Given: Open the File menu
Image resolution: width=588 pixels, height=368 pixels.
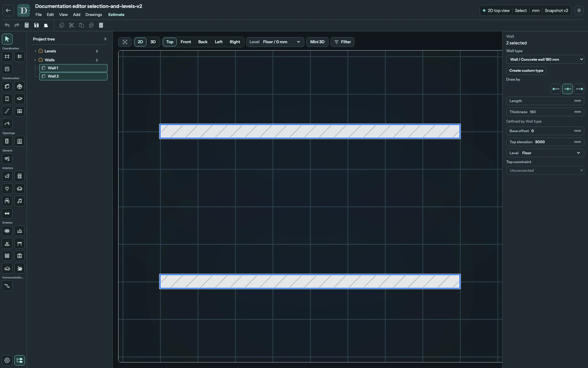Looking at the screenshot, I should tap(39, 15).
